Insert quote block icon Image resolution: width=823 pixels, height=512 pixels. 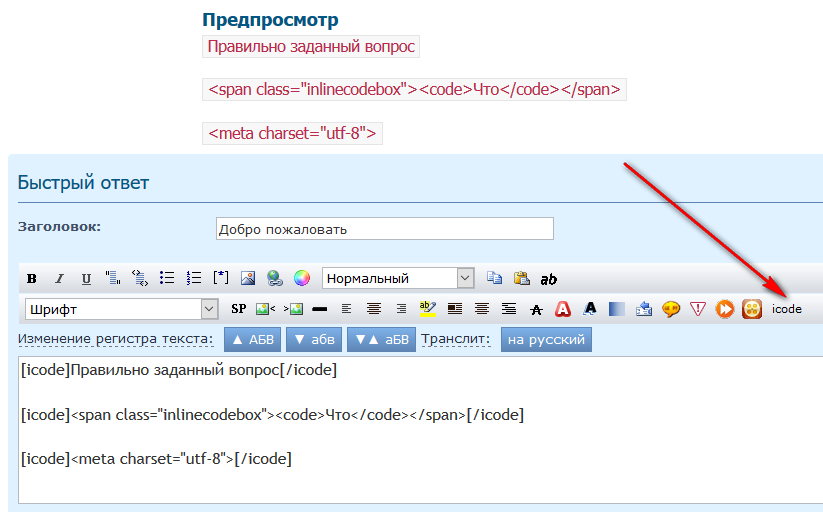113,278
